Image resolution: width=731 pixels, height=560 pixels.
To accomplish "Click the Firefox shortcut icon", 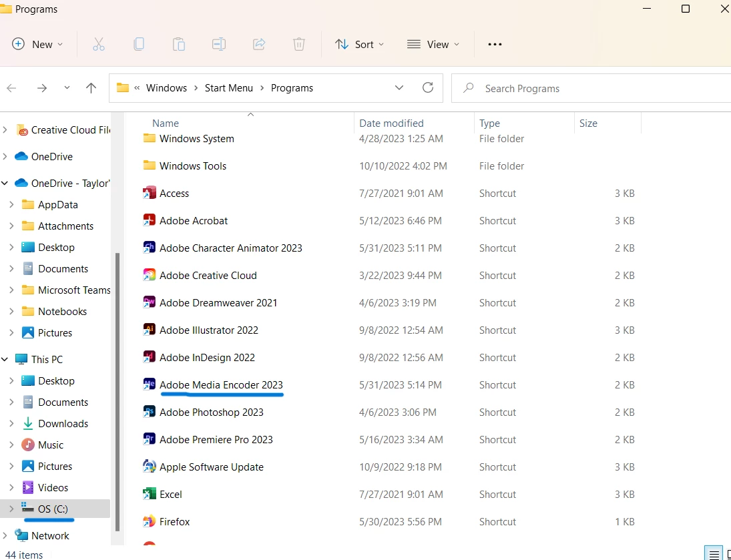I will pyautogui.click(x=149, y=522).
